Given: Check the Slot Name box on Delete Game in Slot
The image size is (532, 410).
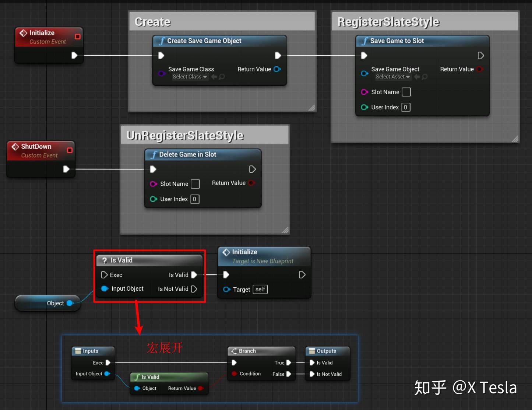Looking at the screenshot, I should tap(195, 184).
